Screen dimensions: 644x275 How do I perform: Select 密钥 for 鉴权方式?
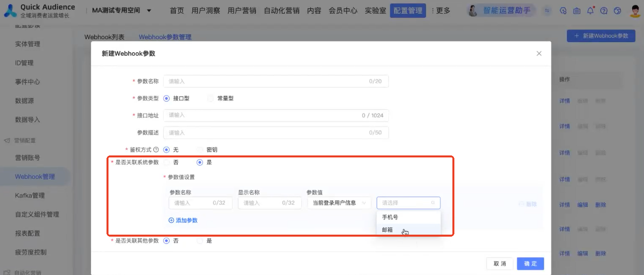[x=200, y=149]
